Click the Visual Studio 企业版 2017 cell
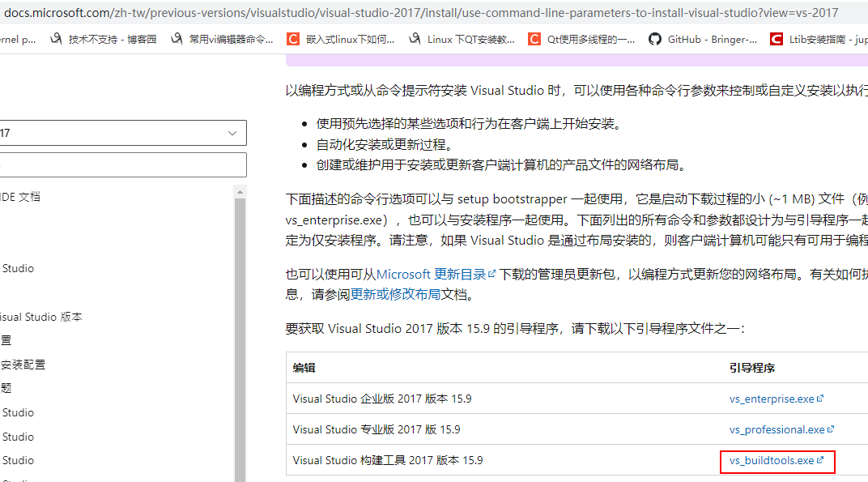 [382, 399]
